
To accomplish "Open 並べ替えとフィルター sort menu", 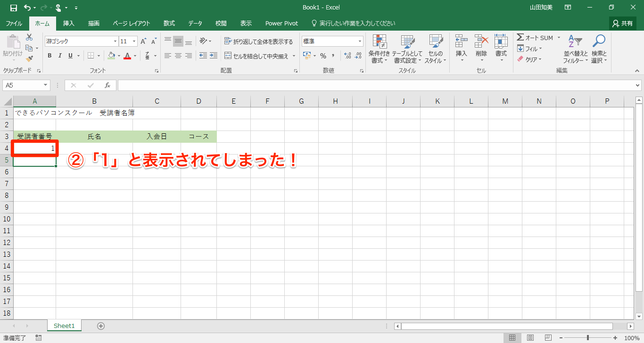I will (x=576, y=49).
